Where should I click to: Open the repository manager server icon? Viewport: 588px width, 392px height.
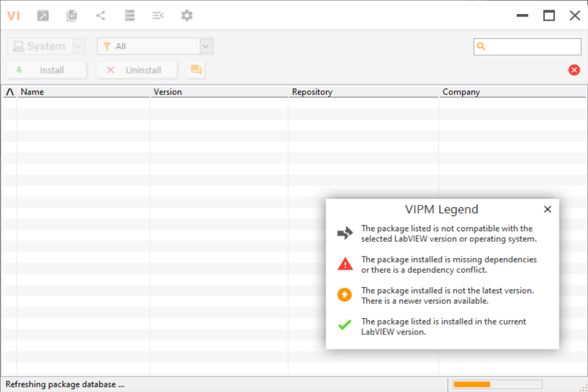(x=130, y=16)
